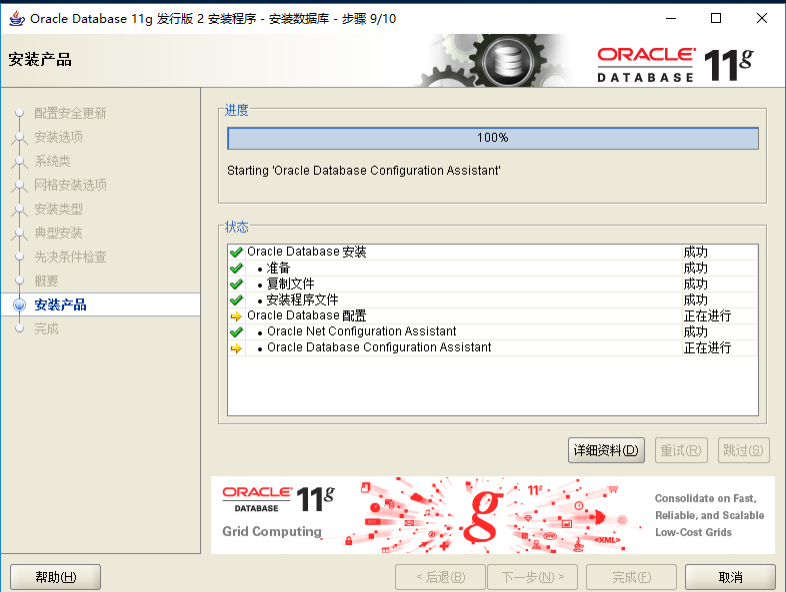Viewport: 786px width, 592px height.
Task: Minimize the installer window
Action: [671, 19]
